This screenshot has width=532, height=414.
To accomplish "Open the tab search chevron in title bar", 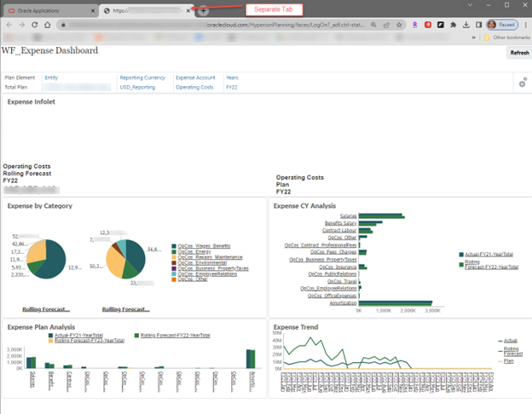I will coord(470,5).
